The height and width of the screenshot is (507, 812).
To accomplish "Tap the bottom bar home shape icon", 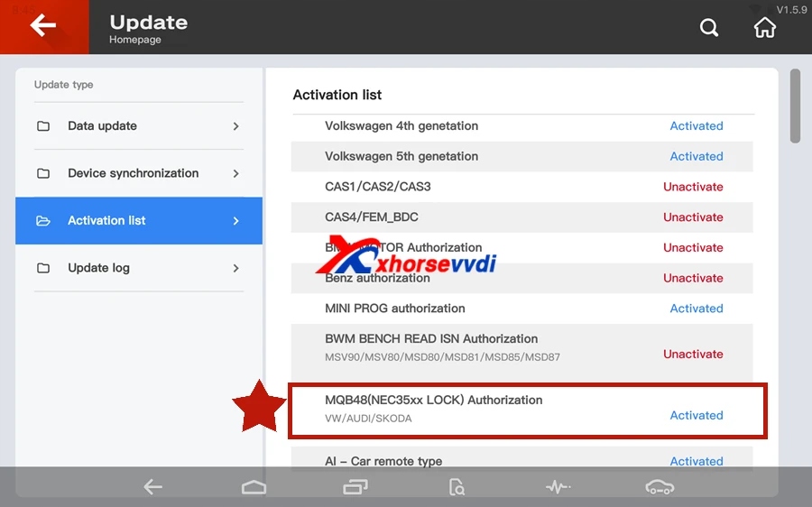I will 254,487.
